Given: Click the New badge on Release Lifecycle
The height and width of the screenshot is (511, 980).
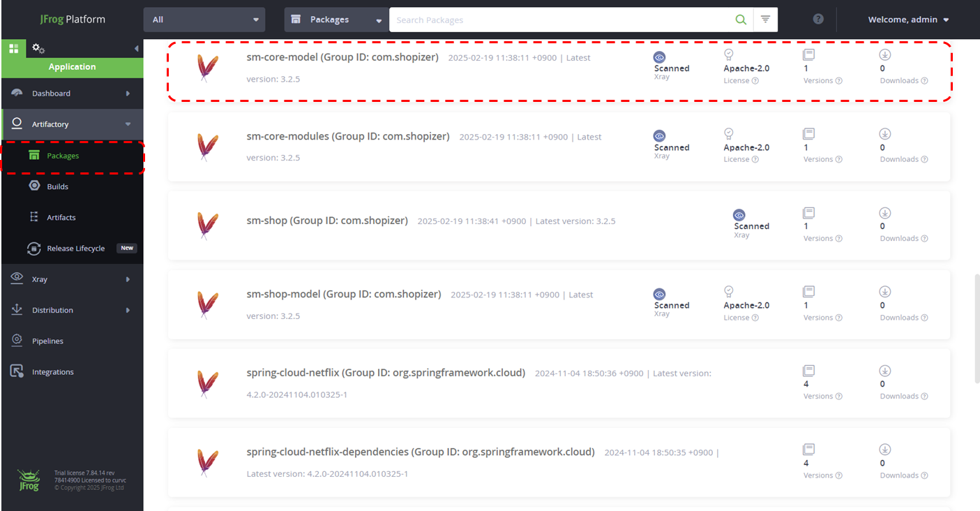Looking at the screenshot, I should pyautogui.click(x=127, y=248).
